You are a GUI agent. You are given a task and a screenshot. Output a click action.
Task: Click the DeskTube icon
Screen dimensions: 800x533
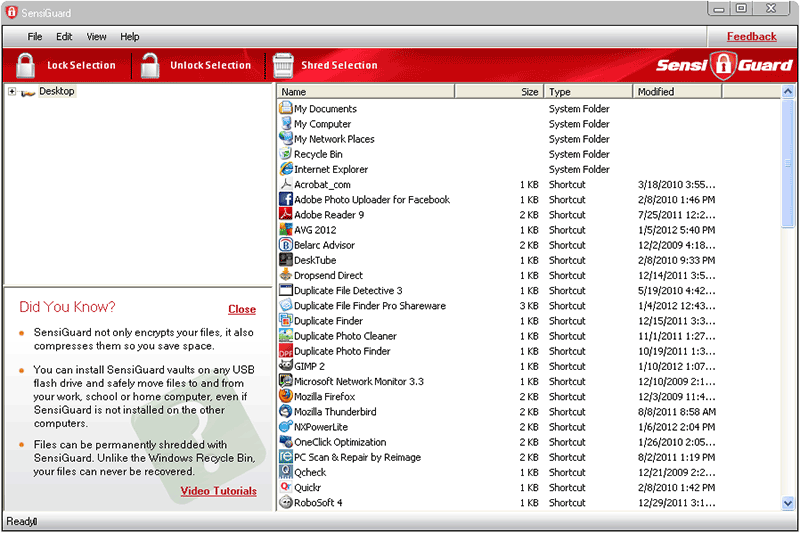point(286,260)
